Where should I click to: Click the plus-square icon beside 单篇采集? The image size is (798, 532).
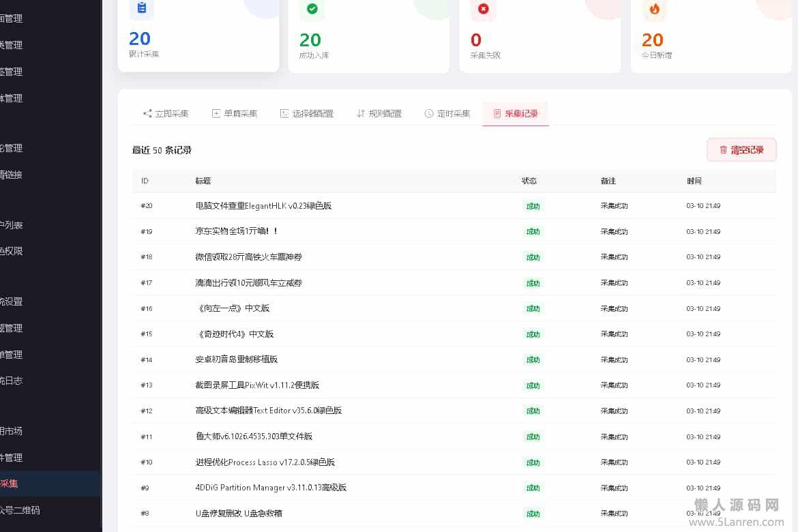pyautogui.click(x=216, y=114)
